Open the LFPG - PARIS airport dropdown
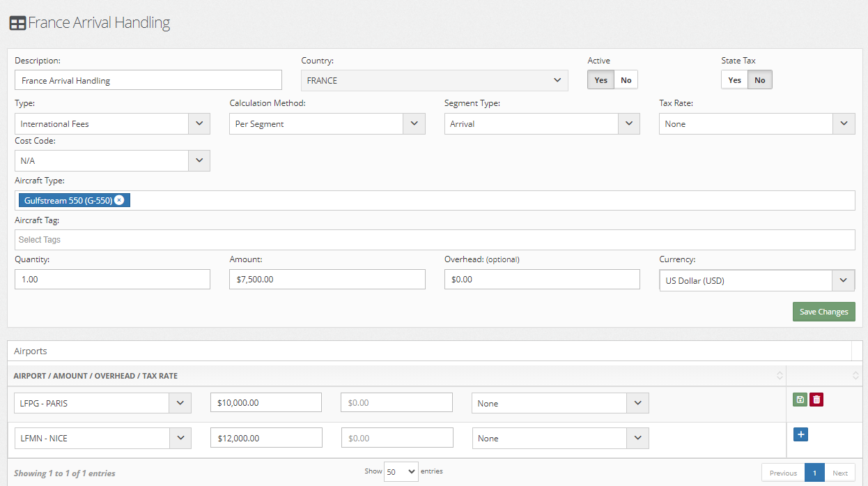 102,403
